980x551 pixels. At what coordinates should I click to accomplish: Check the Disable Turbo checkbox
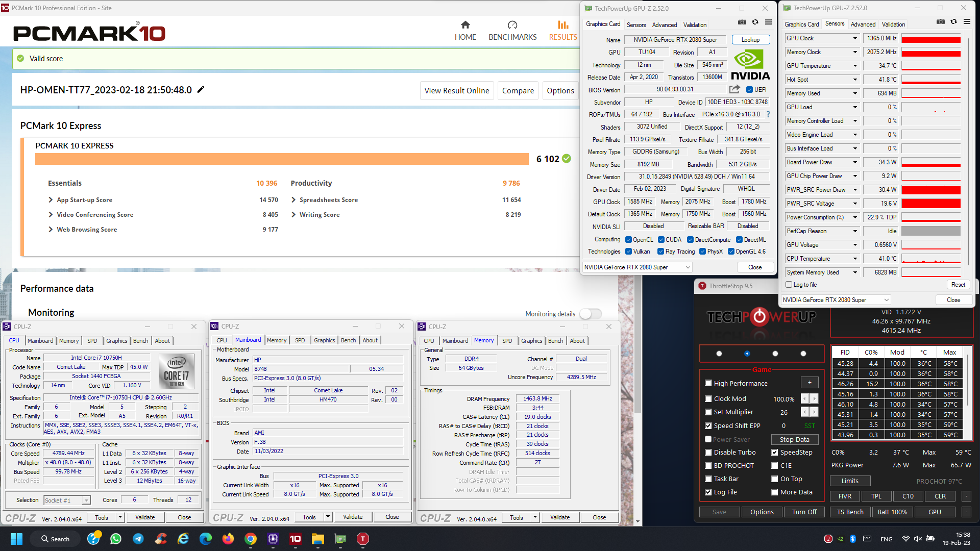click(708, 452)
